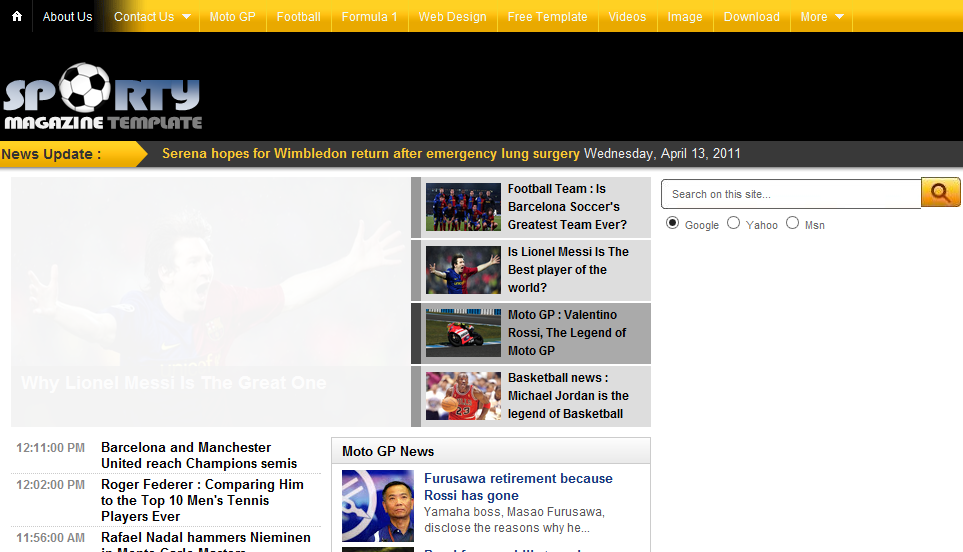Open 'Is Lionel Messi The Best player' article
The image size is (963, 552).
click(x=568, y=270)
